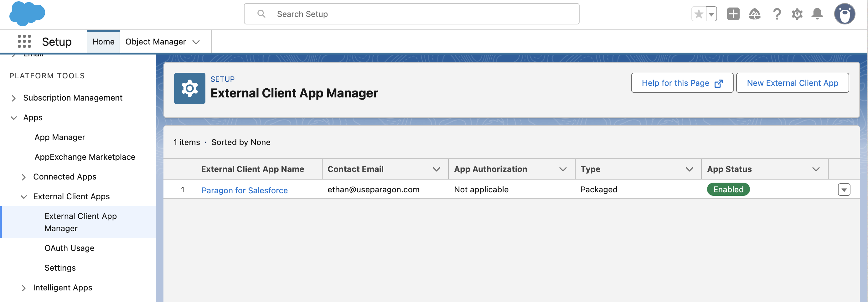
Task: Click New External Client App button
Action: coord(793,83)
